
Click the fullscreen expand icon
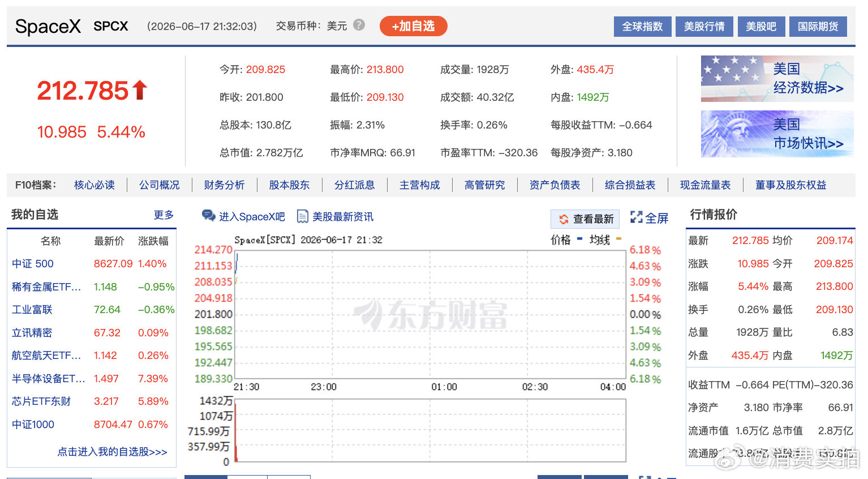(x=636, y=217)
